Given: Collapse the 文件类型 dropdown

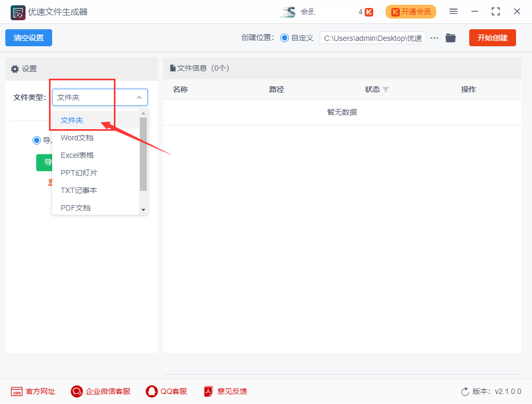Looking at the screenshot, I should tap(139, 97).
